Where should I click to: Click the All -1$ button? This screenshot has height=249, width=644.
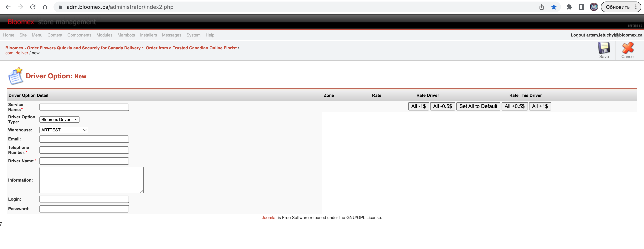(418, 106)
